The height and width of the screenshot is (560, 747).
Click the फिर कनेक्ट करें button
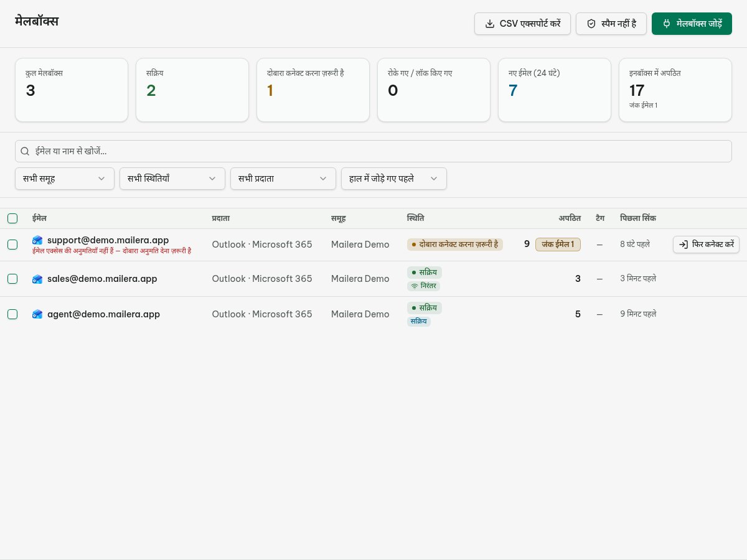(707, 245)
